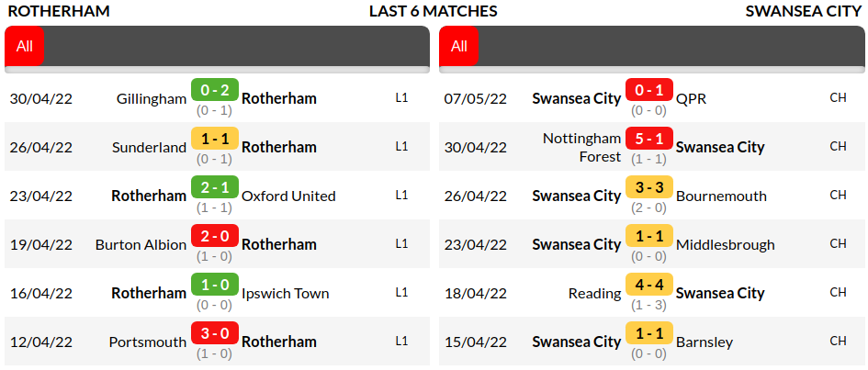Open the Middlesbrough team link

[x=725, y=244]
